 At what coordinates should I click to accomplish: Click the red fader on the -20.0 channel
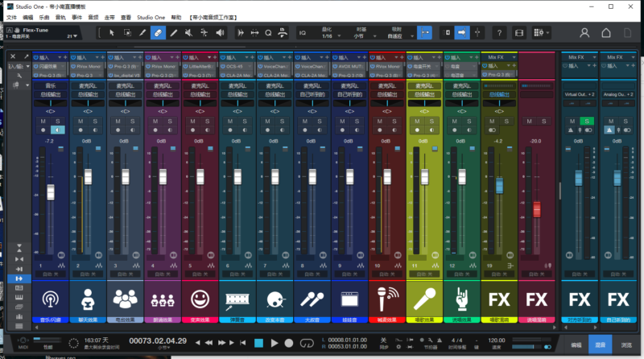pos(537,209)
